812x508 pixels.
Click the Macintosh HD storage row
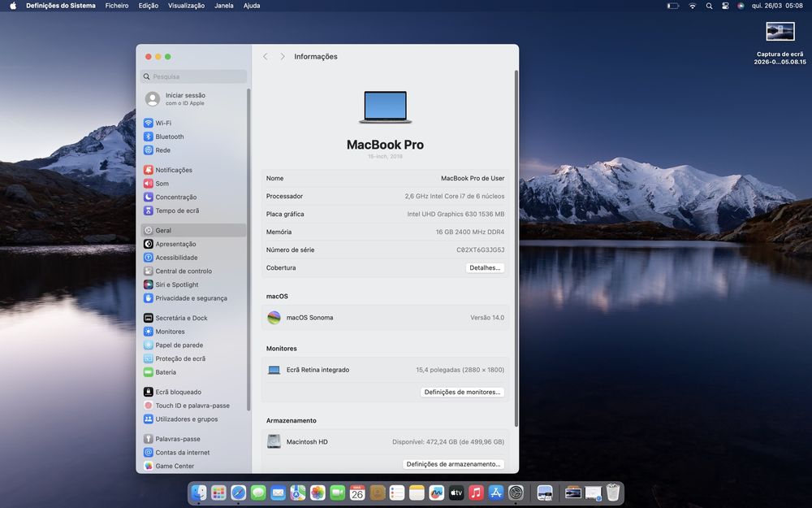click(x=385, y=441)
